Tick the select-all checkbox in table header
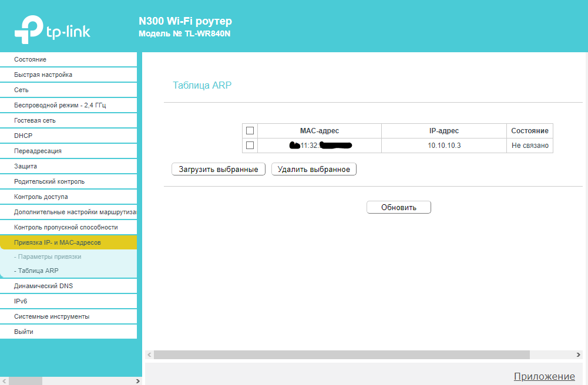 (x=250, y=131)
